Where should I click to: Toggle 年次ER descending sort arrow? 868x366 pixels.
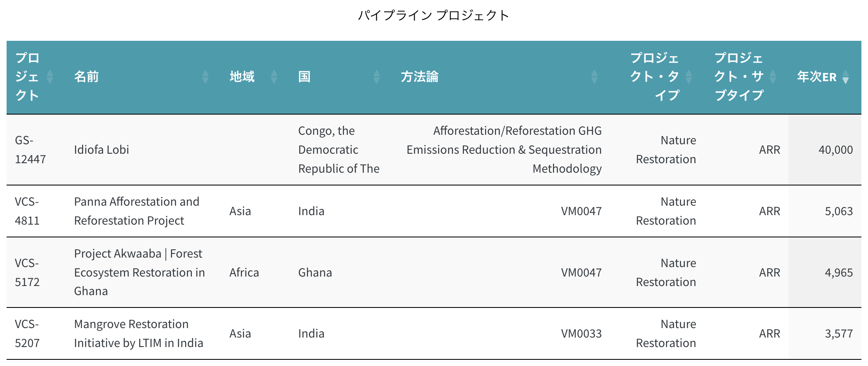coord(845,77)
